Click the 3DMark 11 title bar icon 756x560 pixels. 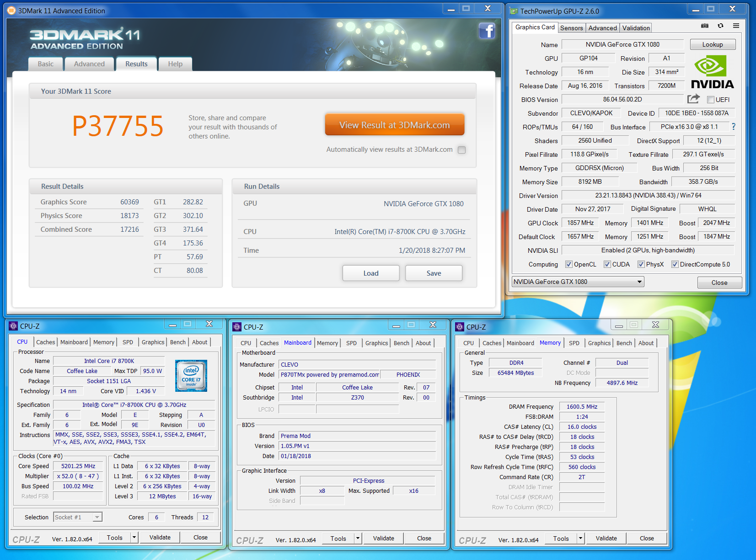[11, 11]
